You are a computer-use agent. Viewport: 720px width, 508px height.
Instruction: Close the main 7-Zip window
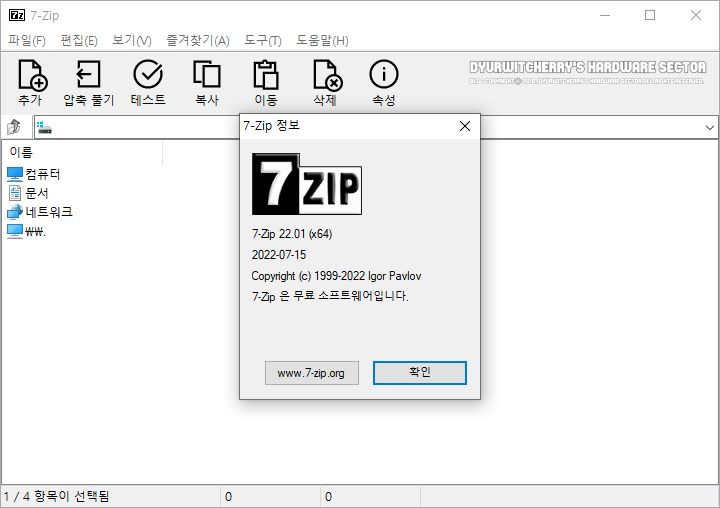click(x=695, y=15)
